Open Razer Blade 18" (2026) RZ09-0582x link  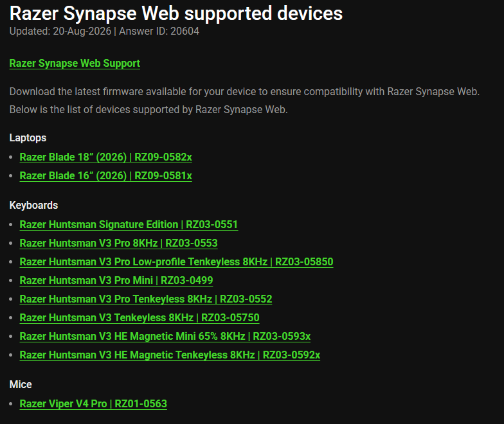(x=105, y=157)
